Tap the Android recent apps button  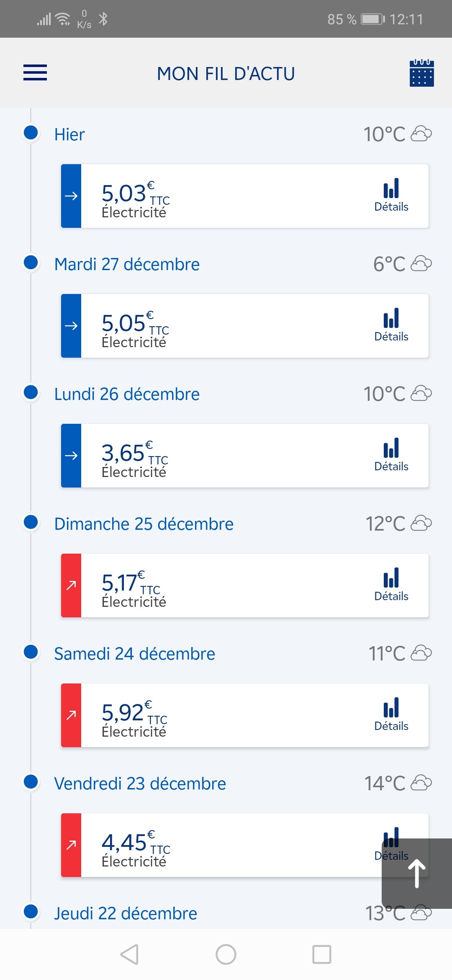(322, 954)
